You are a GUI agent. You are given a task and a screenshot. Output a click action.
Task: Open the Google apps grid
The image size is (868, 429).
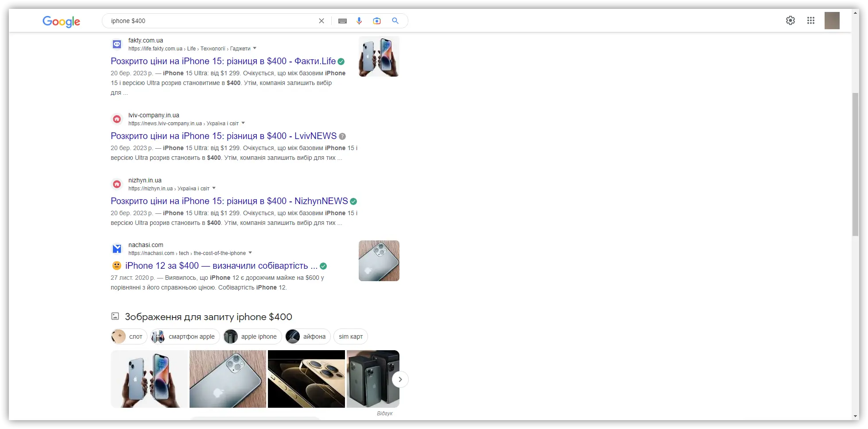coord(811,20)
